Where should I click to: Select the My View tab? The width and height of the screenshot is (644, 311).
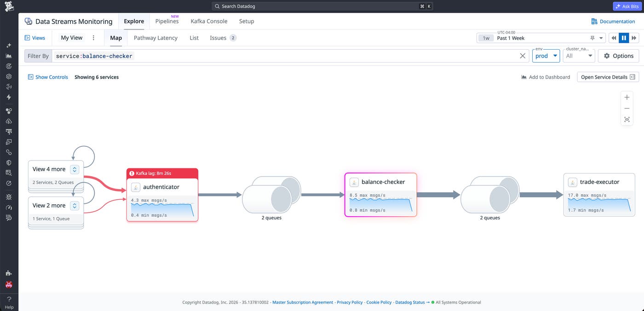(72, 38)
